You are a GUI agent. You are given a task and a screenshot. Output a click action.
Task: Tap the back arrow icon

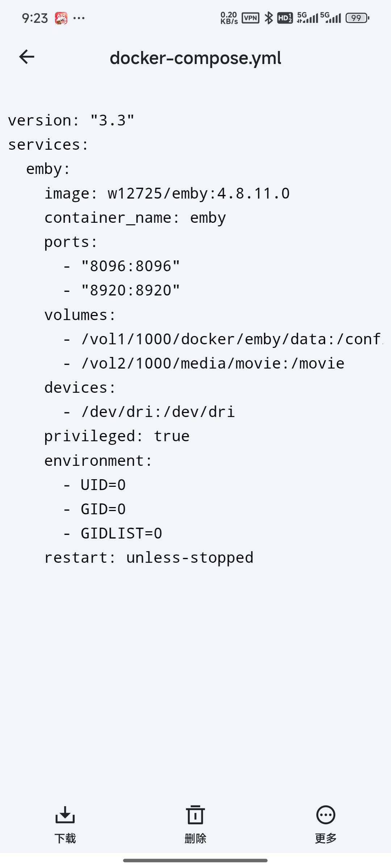click(x=27, y=57)
